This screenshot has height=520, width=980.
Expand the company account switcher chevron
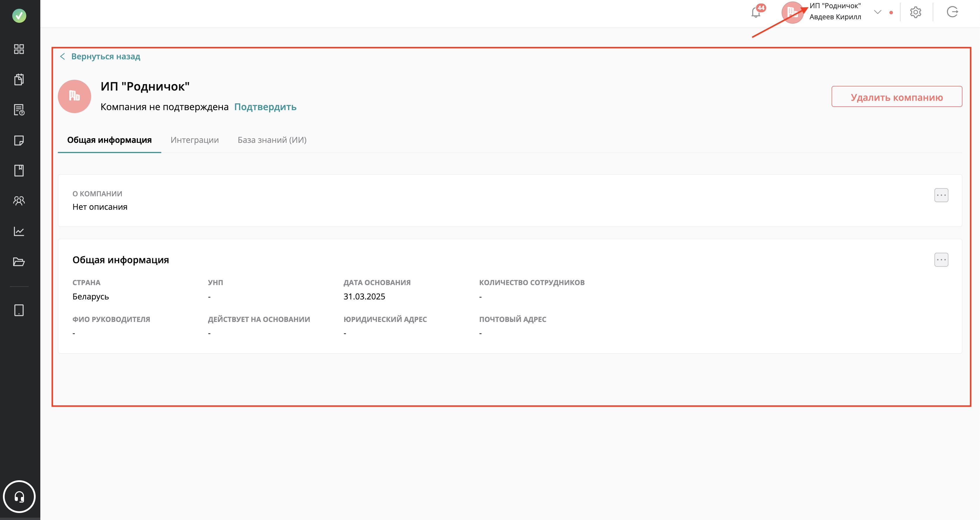tap(878, 12)
